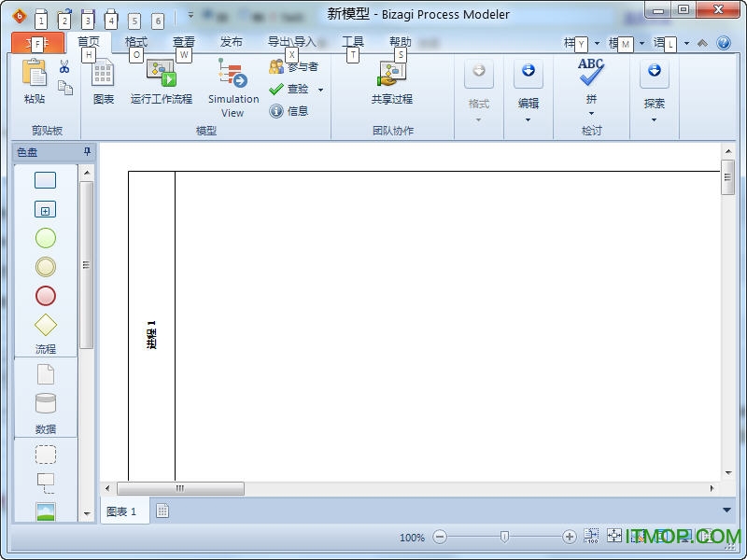
Task: Open the 语 (L) language dropdown
Action: [x=686, y=43]
